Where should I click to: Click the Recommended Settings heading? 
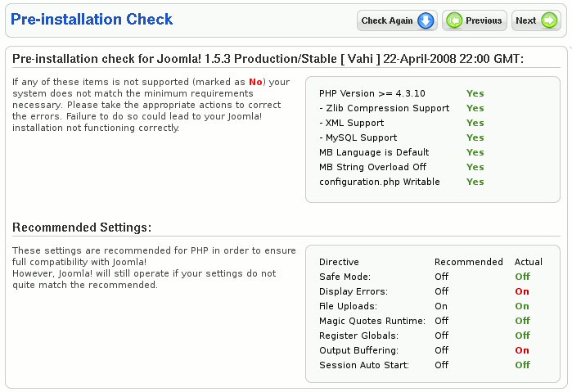[82, 228]
